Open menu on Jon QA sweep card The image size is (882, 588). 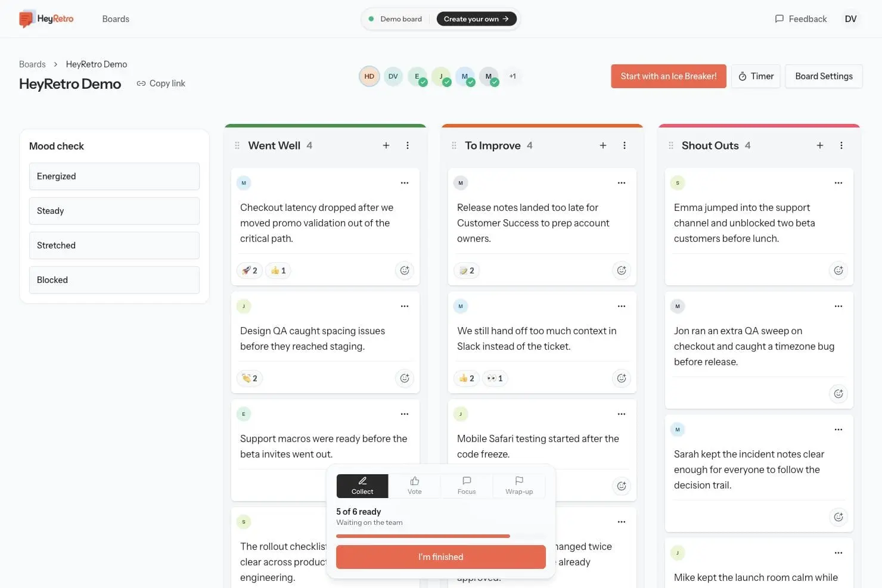(x=838, y=306)
